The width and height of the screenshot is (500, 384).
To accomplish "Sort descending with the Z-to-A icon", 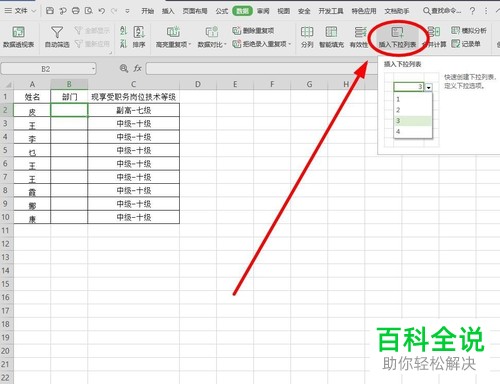I will click(x=123, y=44).
